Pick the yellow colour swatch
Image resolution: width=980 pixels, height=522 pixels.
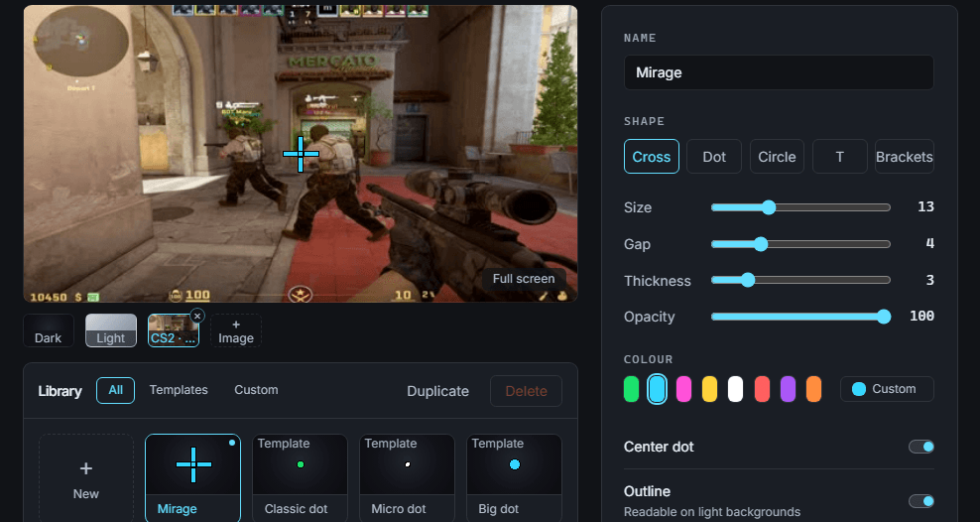(709, 389)
